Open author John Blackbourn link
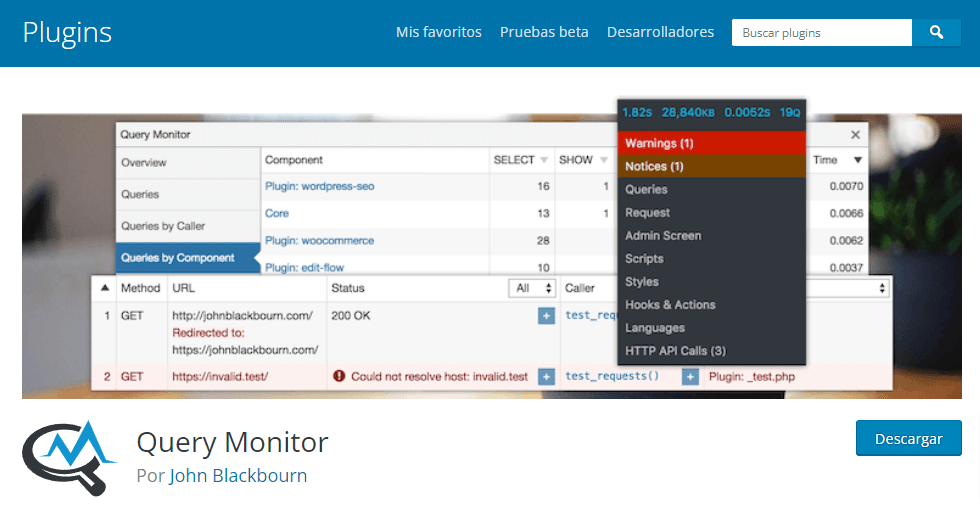This screenshot has width=980, height=519. [x=238, y=476]
